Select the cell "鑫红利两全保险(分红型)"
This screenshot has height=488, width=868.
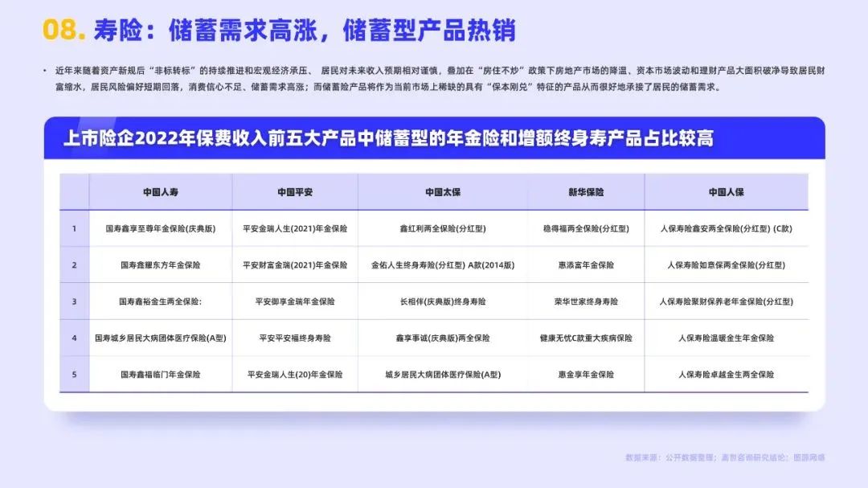443,228
